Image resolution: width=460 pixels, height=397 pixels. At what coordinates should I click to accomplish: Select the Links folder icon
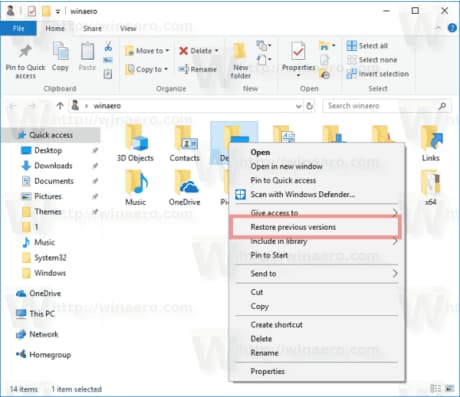431,138
